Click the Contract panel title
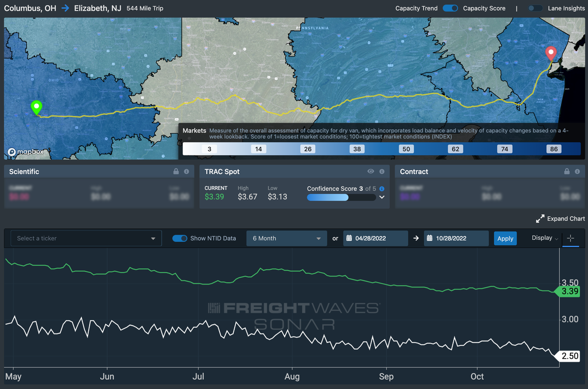Viewport: 588px width, 389px height. (x=414, y=172)
